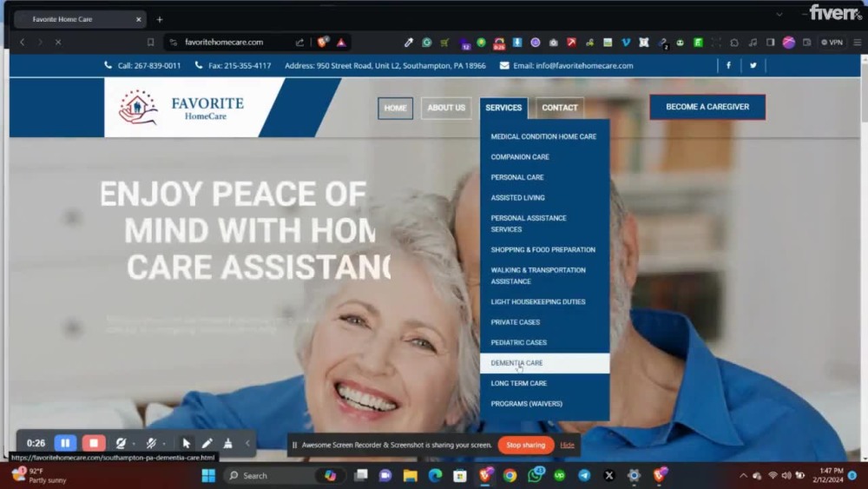The image size is (868, 489).
Task: Open the ABOUT US nav item
Action: pyautogui.click(x=446, y=108)
